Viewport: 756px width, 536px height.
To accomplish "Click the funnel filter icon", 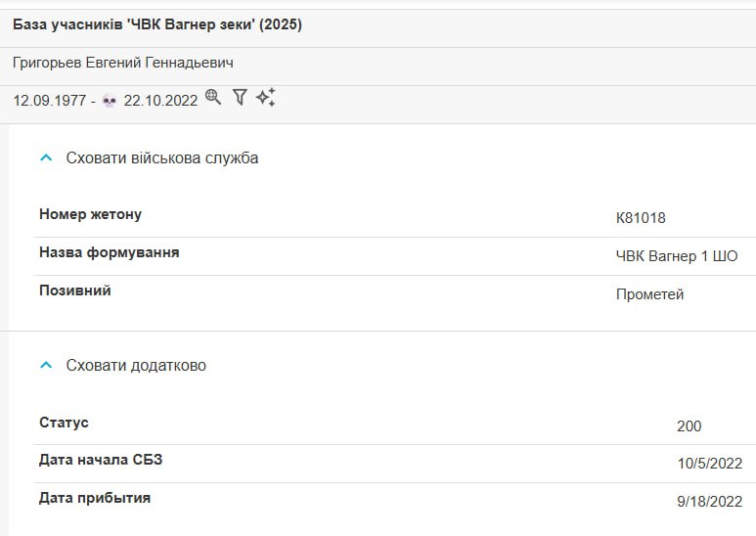I will pos(240,98).
